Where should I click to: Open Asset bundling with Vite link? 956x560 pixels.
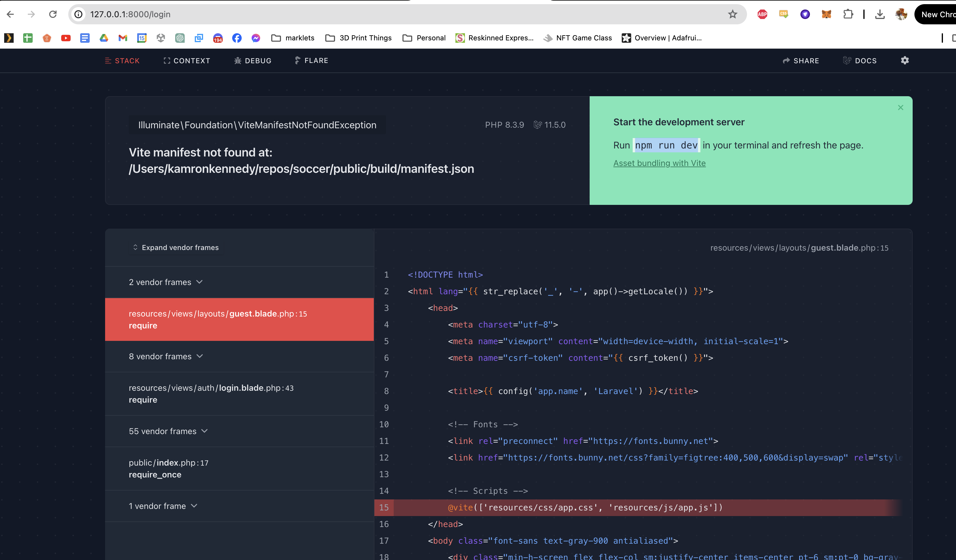[x=659, y=163]
